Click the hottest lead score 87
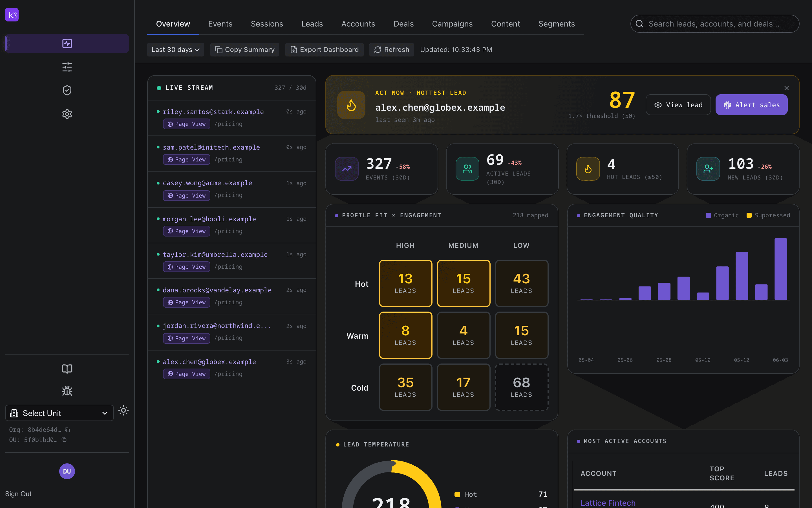The width and height of the screenshot is (812, 508). coord(622,100)
